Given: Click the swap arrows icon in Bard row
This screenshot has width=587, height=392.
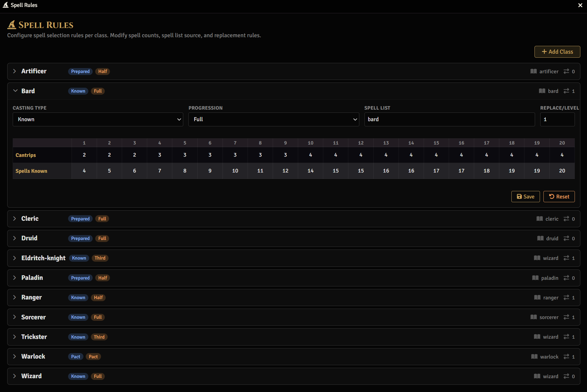Looking at the screenshot, I should [566, 91].
